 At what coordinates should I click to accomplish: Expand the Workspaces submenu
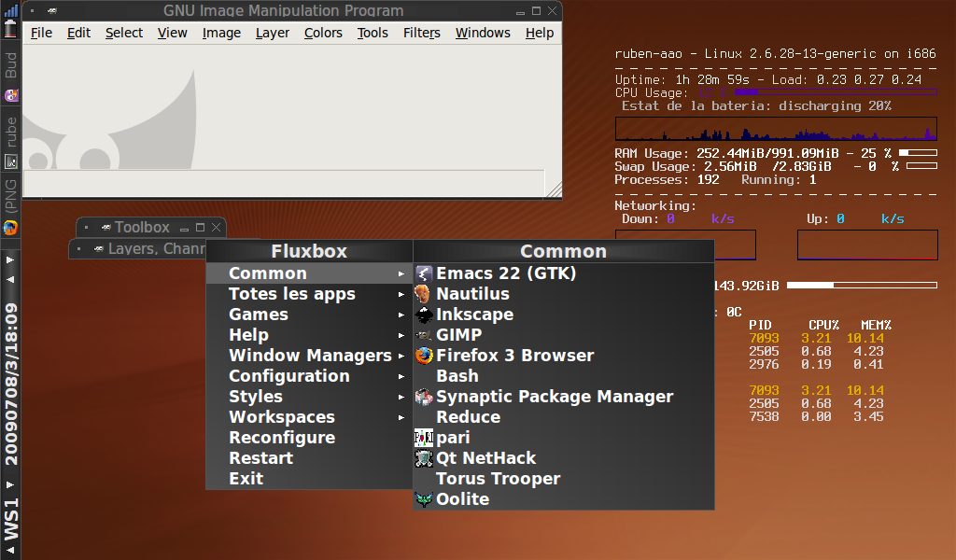(x=310, y=417)
